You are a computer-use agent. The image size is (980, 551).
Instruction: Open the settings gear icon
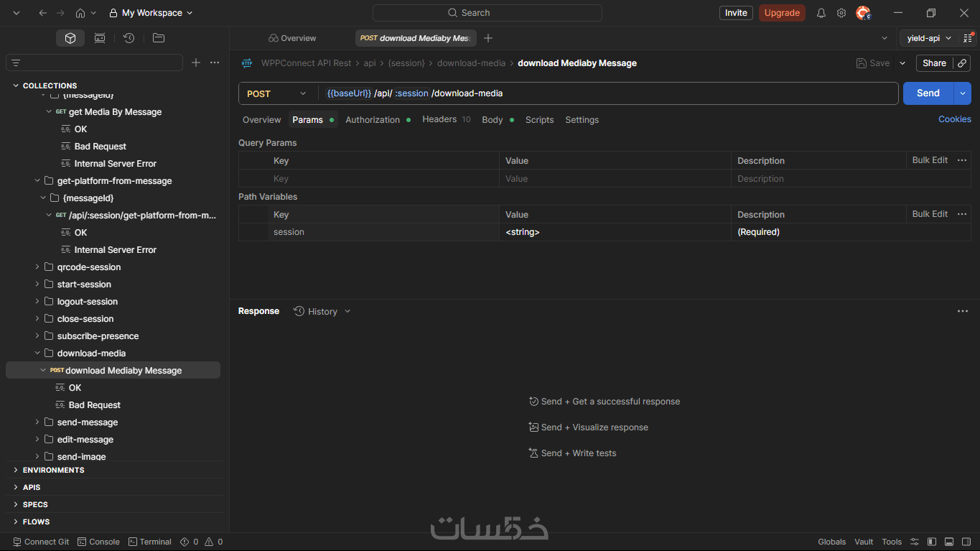841,13
